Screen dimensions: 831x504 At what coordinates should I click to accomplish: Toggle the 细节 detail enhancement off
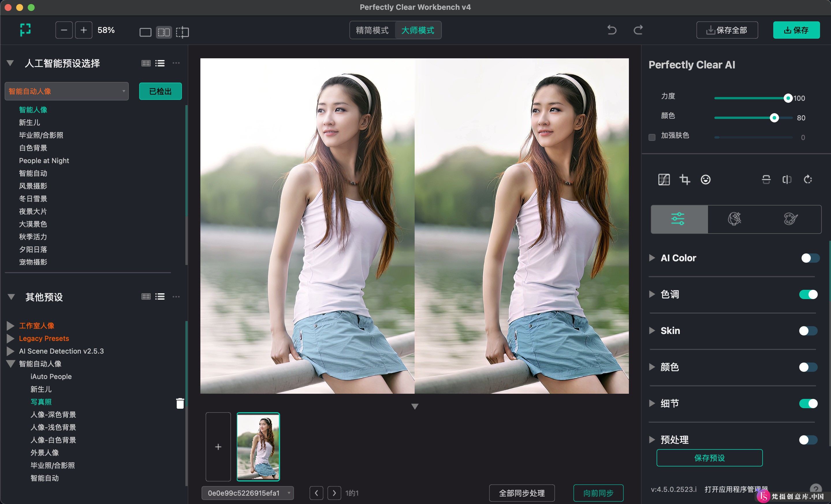(808, 403)
